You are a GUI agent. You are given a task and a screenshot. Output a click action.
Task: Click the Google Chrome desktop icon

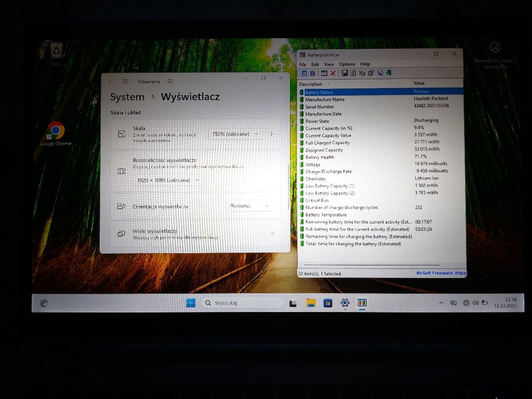pyautogui.click(x=56, y=134)
